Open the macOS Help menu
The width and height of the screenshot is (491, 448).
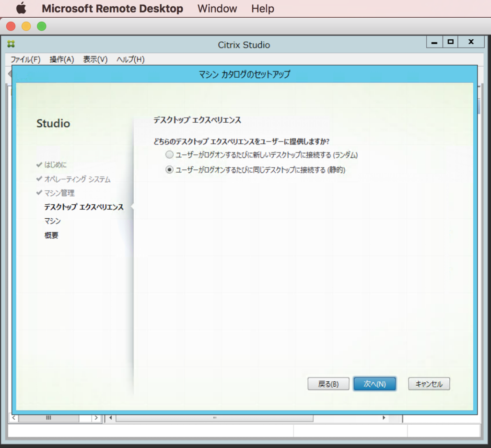pos(262,9)
